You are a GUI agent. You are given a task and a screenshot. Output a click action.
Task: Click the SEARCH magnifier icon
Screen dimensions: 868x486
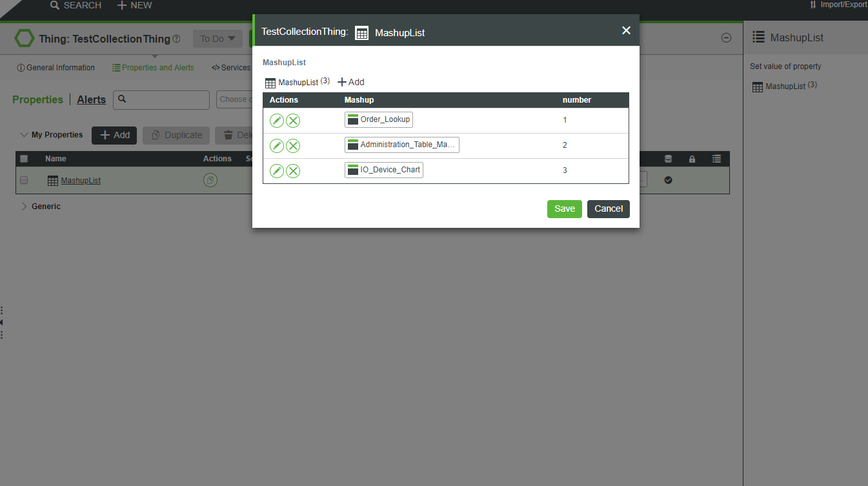[x=54, y=5]
